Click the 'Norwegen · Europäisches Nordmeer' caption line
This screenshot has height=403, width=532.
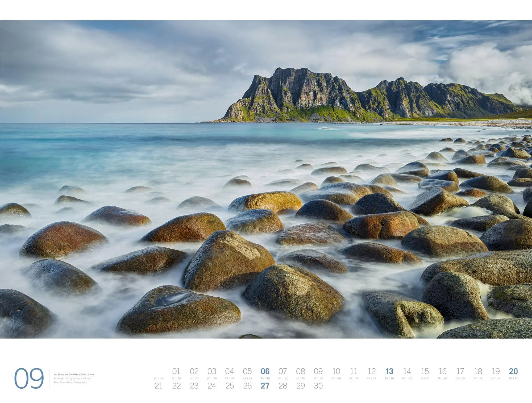pyautogui.click(x=72, y=379)
